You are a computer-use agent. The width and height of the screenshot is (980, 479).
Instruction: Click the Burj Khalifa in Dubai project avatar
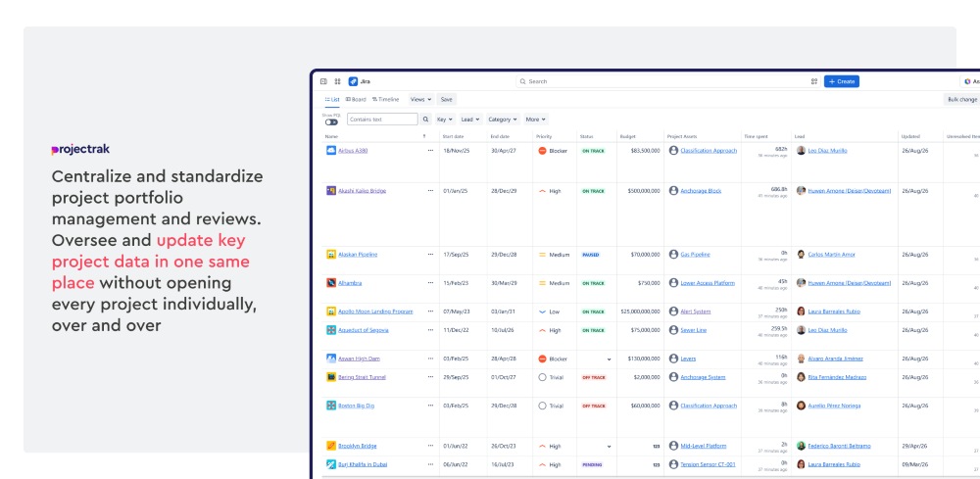click(x=331, y=464)
